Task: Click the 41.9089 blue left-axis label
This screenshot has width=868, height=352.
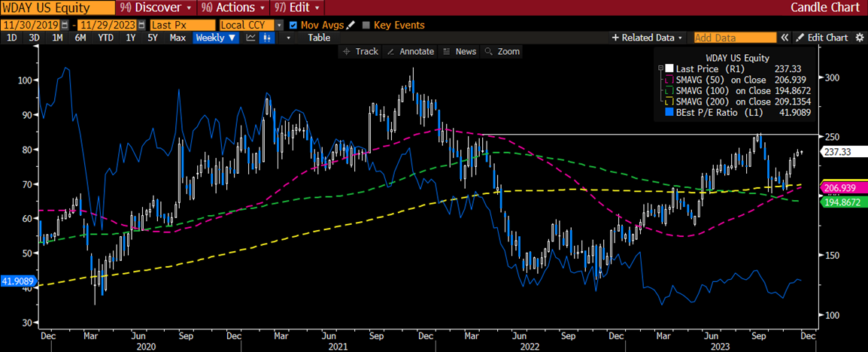Action: pos(18,281)
